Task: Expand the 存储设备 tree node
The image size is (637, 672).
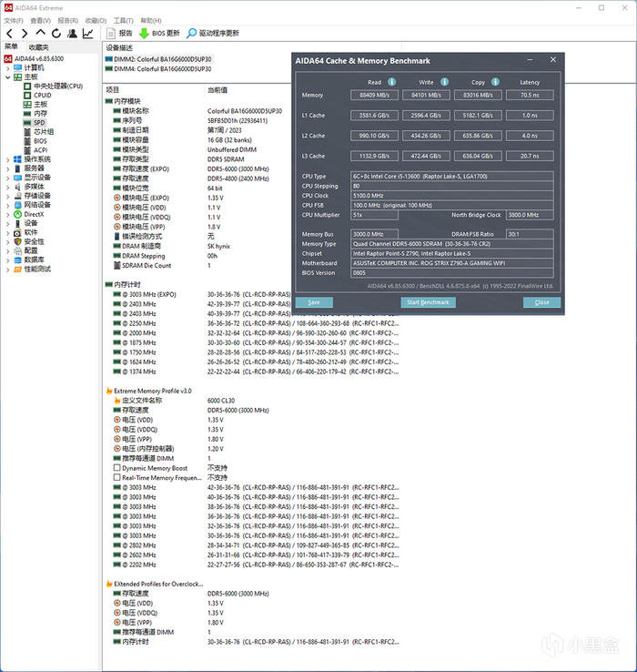Action: 7,196
